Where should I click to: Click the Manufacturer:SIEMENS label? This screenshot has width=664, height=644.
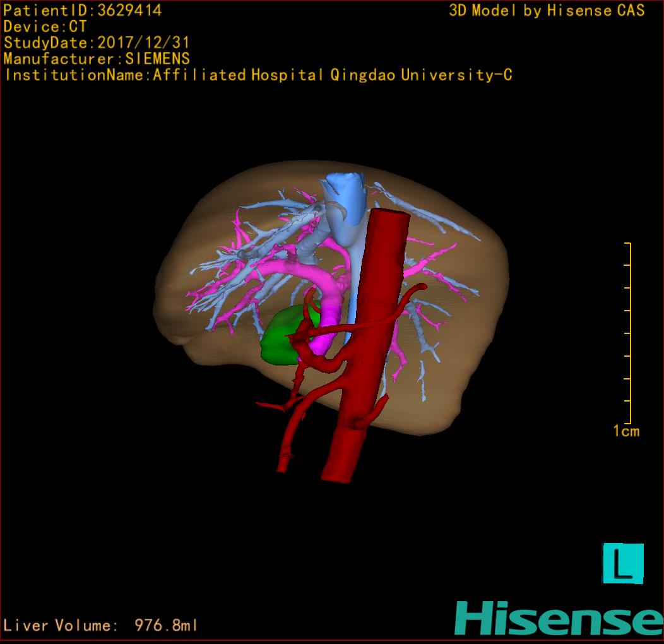(x=97, y=59)
